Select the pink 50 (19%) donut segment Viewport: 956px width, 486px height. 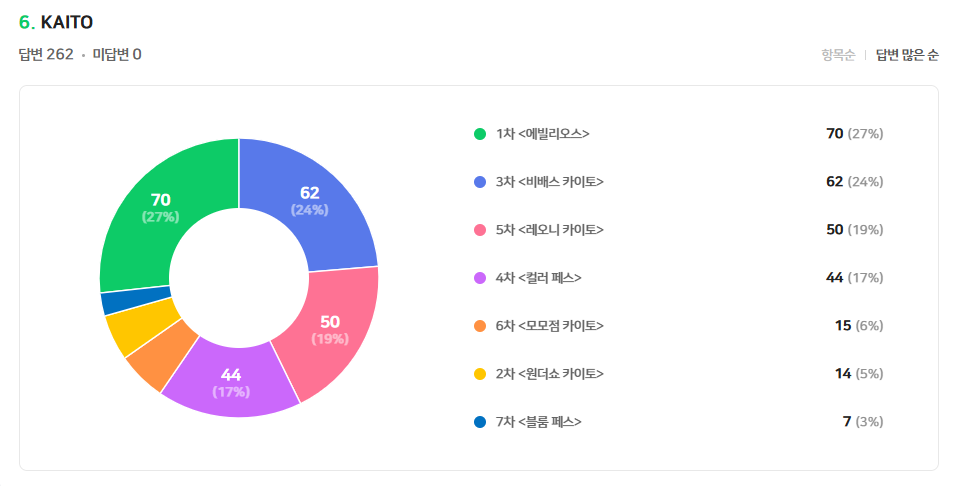coord(330,330)
